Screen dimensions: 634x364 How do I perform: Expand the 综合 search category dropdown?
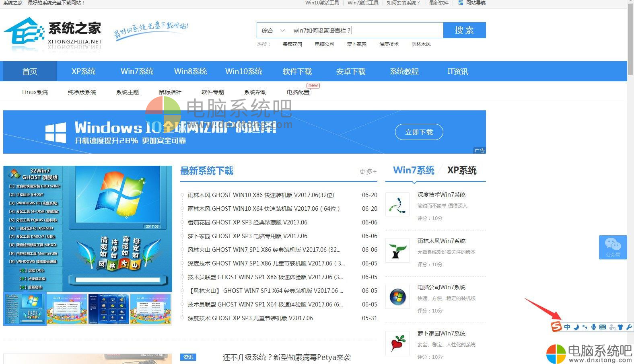click(x=273, y=30)
